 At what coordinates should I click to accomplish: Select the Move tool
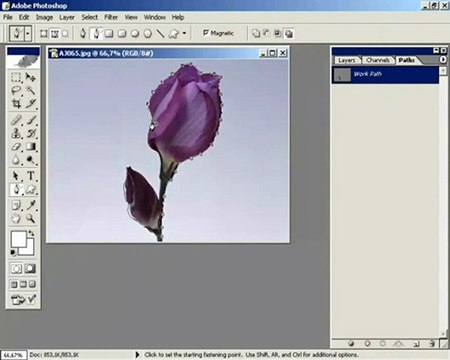31,77
